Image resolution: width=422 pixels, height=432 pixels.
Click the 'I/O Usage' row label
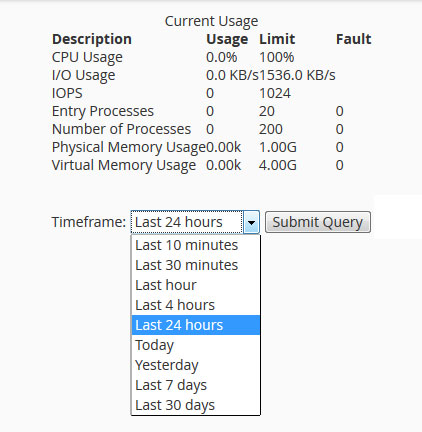click(84, 75)
